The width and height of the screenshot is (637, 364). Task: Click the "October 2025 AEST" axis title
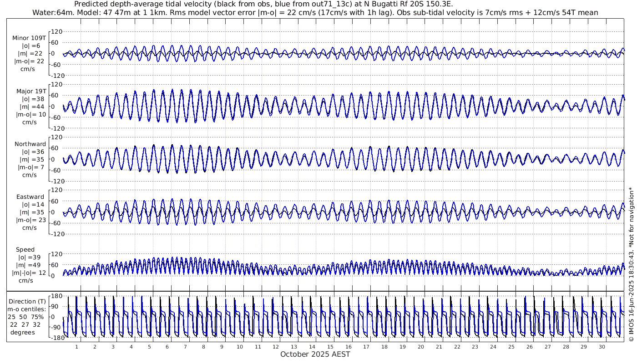[x=315, y=354]
